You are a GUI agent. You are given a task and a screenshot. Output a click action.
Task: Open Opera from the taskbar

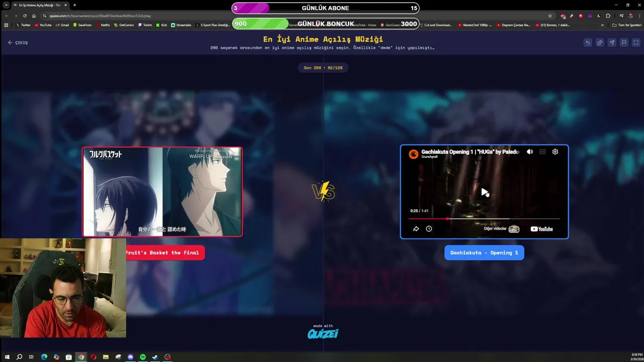[94, 357]
